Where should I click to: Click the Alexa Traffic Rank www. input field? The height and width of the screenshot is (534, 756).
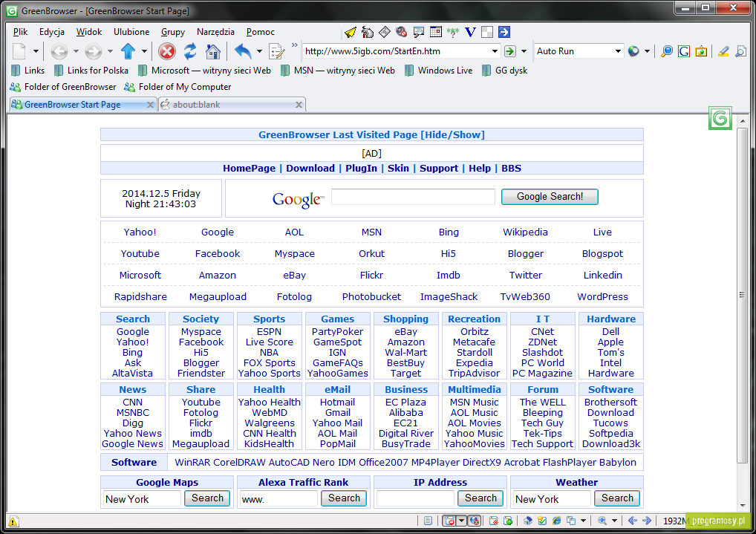278,499
